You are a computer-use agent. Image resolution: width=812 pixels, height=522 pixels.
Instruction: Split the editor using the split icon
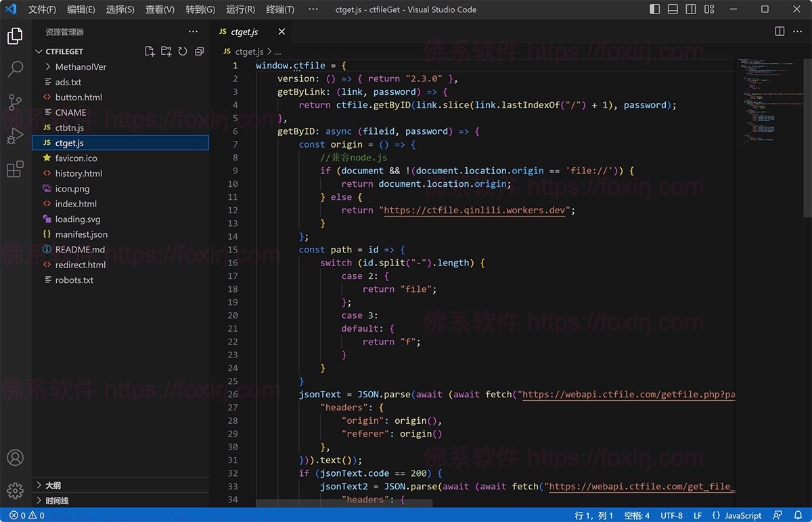coord(779,31)
